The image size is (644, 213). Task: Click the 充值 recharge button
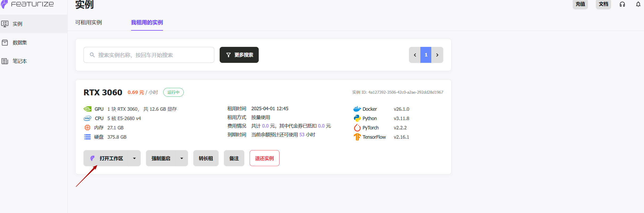(x=580, y=4)
